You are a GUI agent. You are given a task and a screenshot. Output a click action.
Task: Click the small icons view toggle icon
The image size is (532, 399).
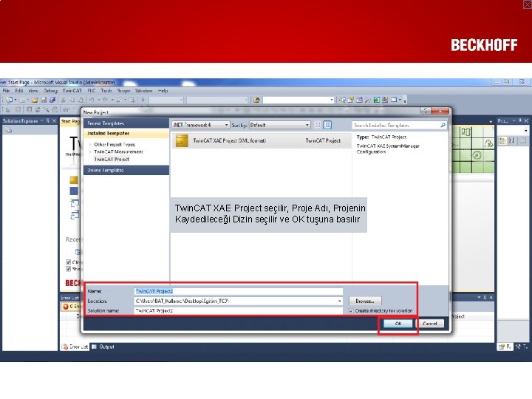click(317, 125)
